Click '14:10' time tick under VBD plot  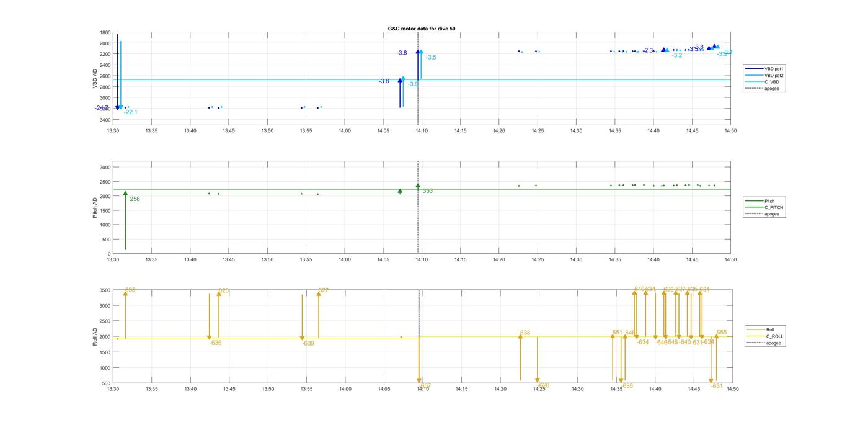pyautogui.click(x=422, y=131)
